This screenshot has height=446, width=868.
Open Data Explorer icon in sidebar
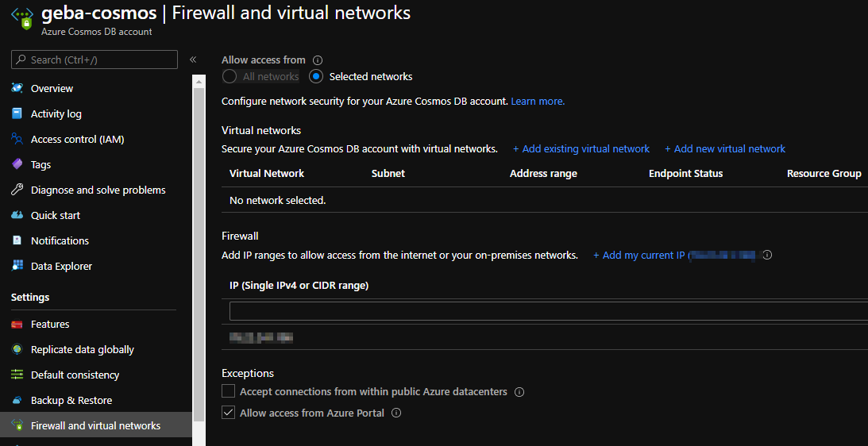(17, 266)
